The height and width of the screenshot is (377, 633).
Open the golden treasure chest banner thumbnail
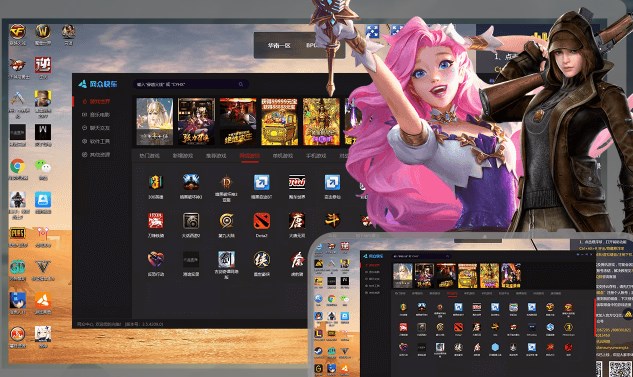279,121
